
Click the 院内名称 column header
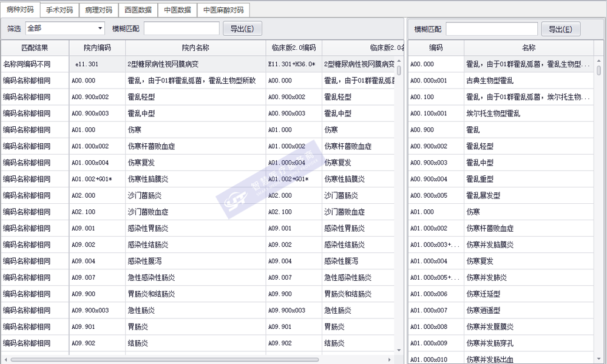coord(195,48)
